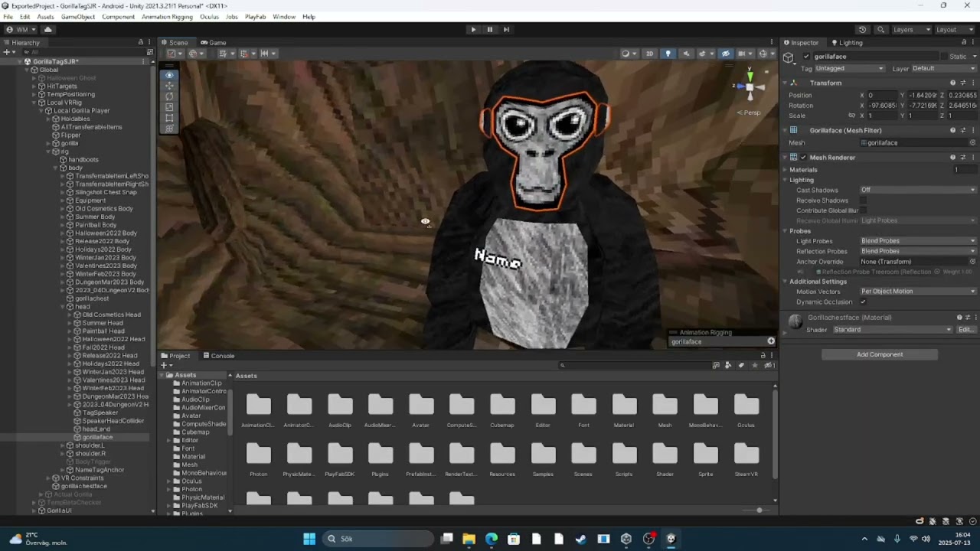The image size is (980, 551).
Task: Open the Animation Rigging menu
Action: tap(167, 17)
